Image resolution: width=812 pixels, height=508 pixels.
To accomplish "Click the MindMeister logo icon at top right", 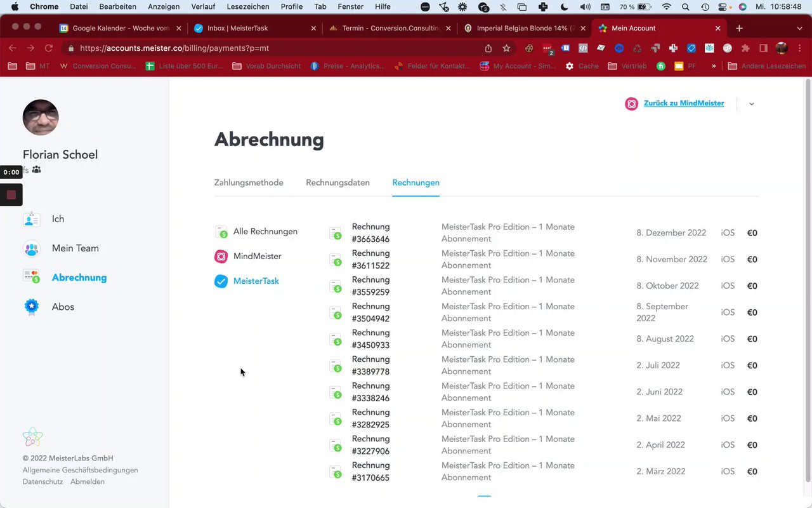I will point(631,104).
